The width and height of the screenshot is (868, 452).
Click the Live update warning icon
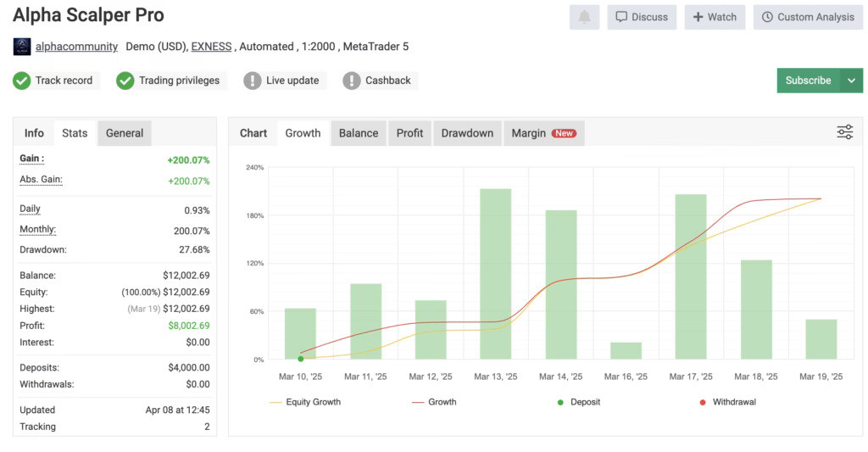[x=253, y=81]
